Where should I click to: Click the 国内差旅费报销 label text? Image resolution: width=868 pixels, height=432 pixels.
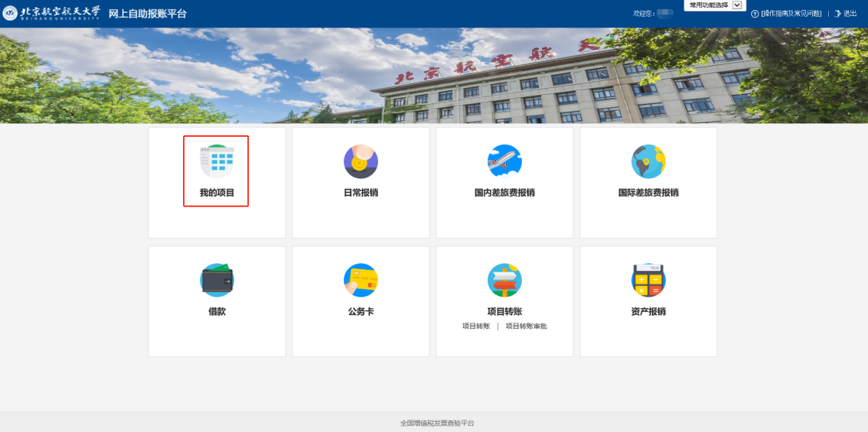pyautogui.click(x=504, y=193)
